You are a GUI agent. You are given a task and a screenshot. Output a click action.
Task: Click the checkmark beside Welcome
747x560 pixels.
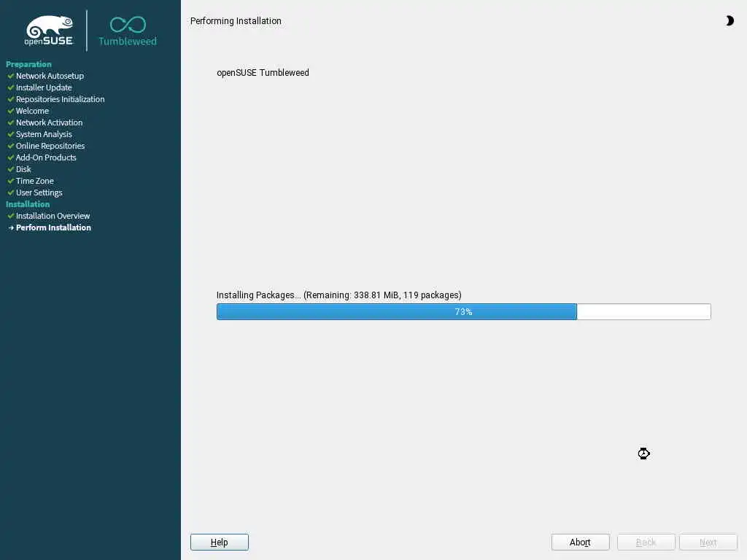point(10,111)
